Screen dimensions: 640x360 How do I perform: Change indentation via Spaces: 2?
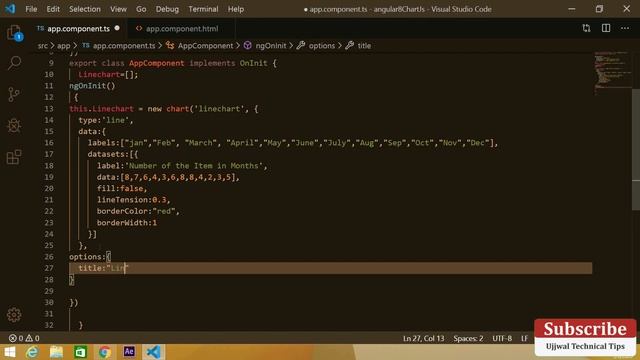(468, 338)
